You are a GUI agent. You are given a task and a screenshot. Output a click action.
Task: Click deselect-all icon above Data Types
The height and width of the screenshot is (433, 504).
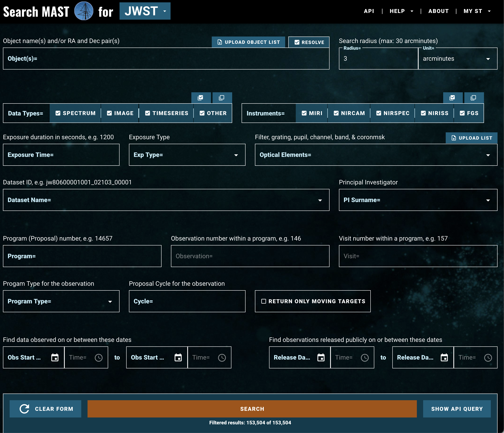(x=222, y=98)
